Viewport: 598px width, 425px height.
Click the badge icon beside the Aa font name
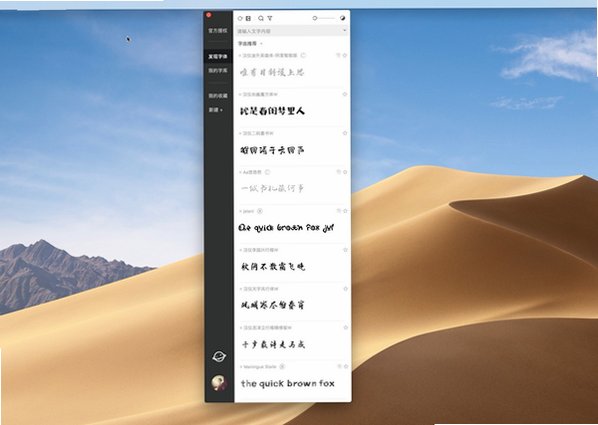tap(267, 172)
